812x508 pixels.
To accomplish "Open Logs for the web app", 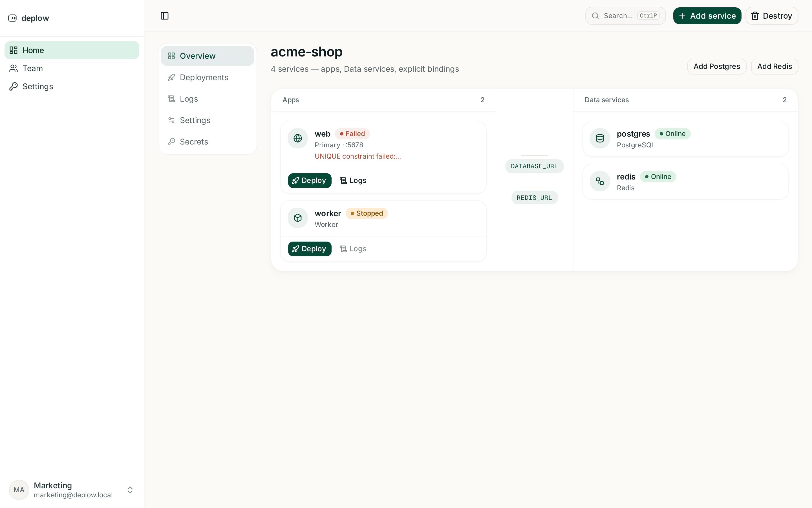I will pyautogui.click(x=353, y=181).
